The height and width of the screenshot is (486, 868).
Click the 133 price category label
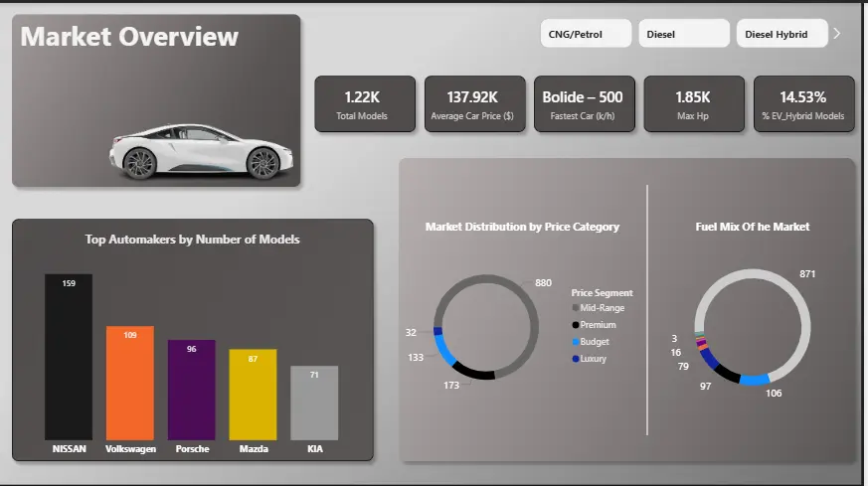click(416, 358)
